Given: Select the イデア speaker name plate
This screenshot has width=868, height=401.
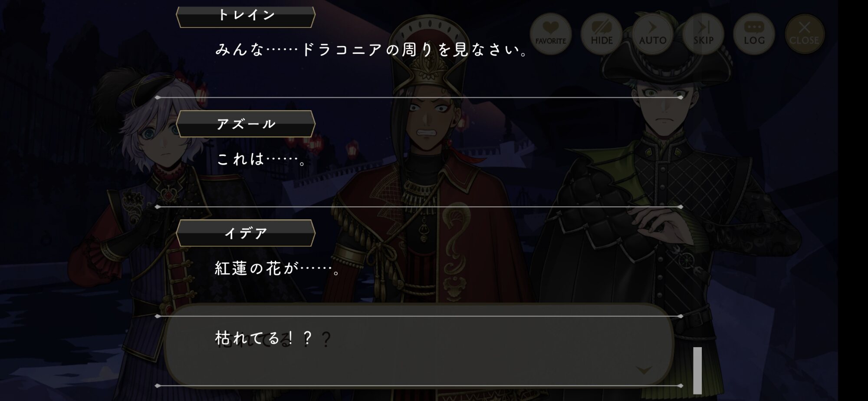Looking at the screenshot, I should pyautogui.click(x=246, y=233).
